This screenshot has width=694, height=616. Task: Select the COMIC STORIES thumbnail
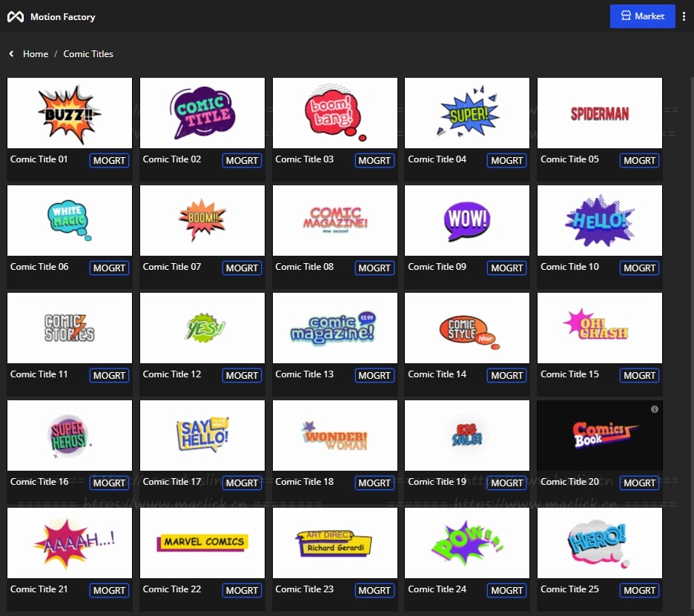pos(70,328)
